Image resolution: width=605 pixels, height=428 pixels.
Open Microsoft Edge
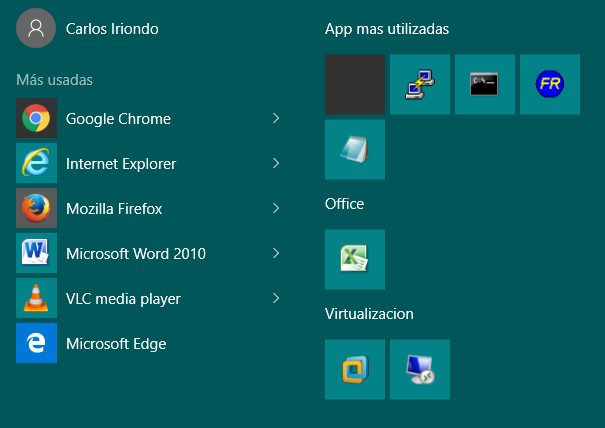pos(115,344)
